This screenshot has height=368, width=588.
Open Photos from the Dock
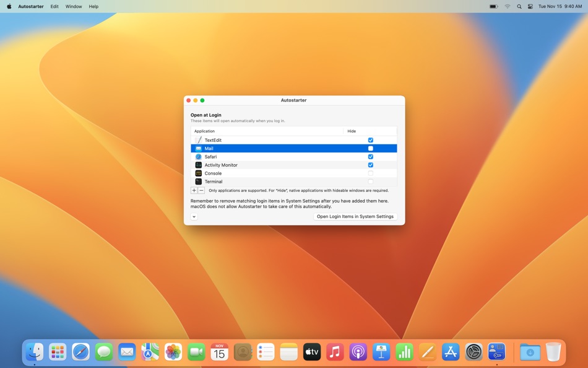coord(173,353)
